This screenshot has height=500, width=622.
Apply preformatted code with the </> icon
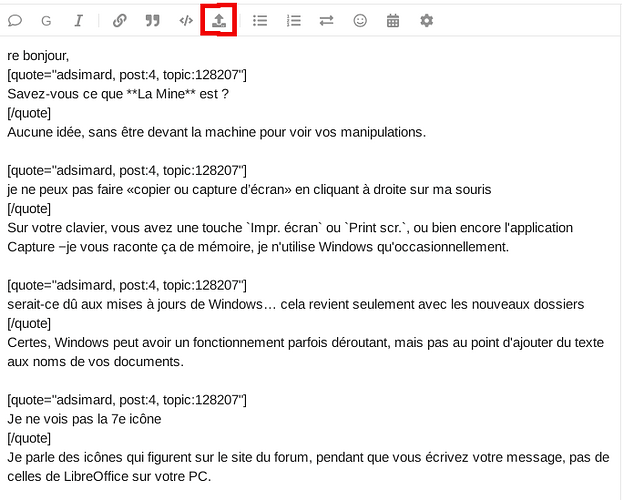186,20
